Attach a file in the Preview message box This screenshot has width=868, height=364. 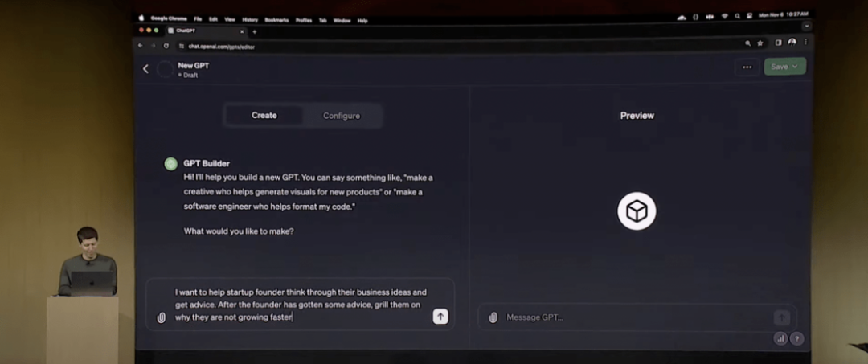point(493,317)
